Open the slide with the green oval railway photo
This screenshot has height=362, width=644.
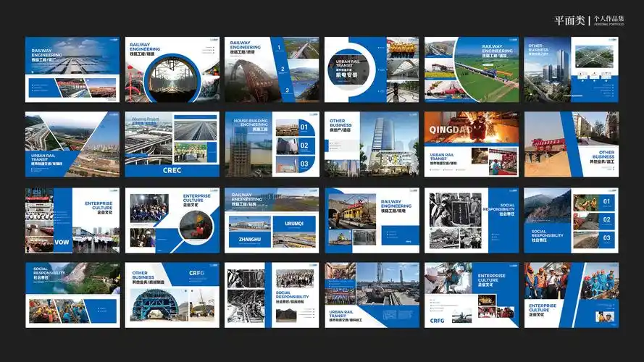coord(472,70)
